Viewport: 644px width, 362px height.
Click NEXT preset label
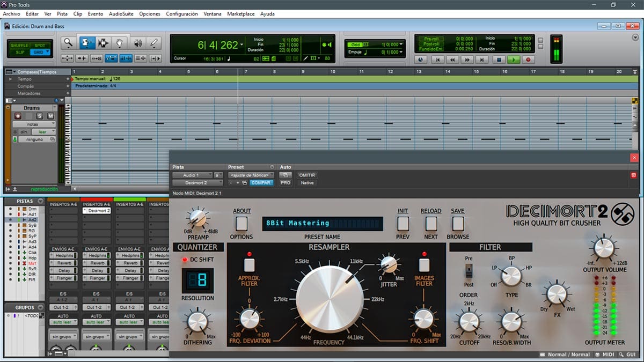click(x=431, y=237)
